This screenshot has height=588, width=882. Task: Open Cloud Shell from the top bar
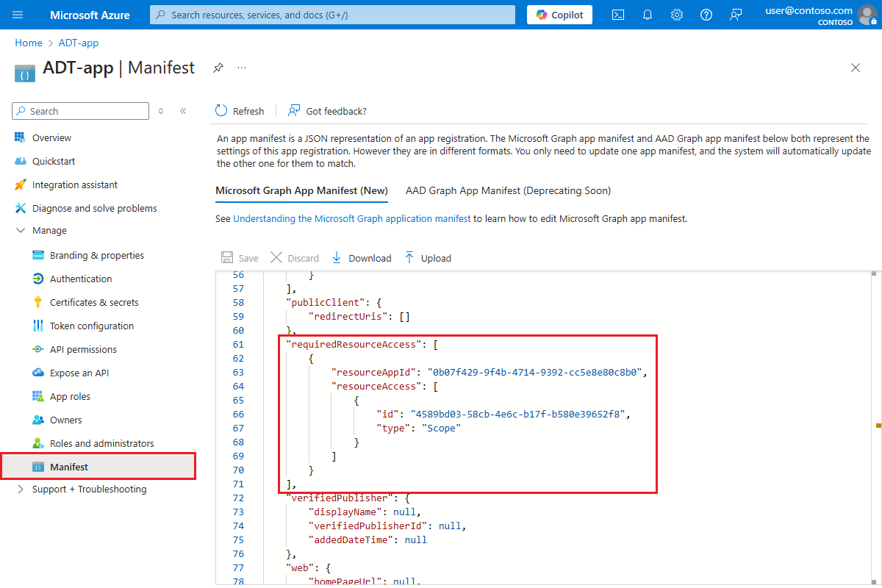pyautogui.click(x=618, y=15)
